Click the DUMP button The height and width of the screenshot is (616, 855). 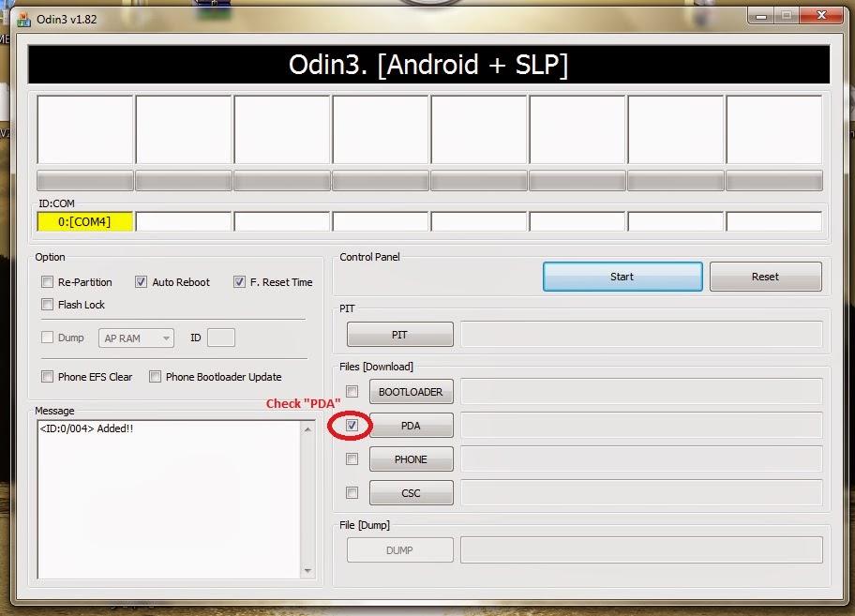click(399, 550)
